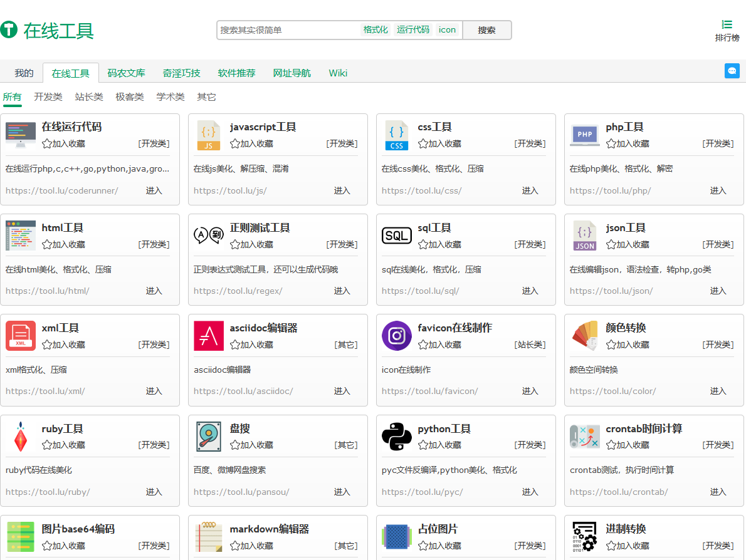This screenshot has width=746, height=560.
Task: Open the crontab时间计算 icon
Action: coord(585,437)
